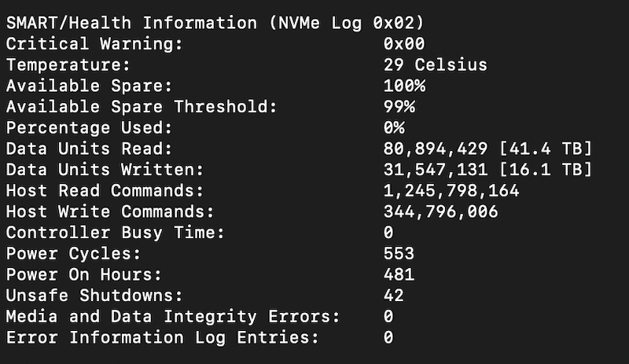The height and width of the screenshot is (364, 629).
Task: Click the Power Cycles value 553
Action: (x=399, y=253)
